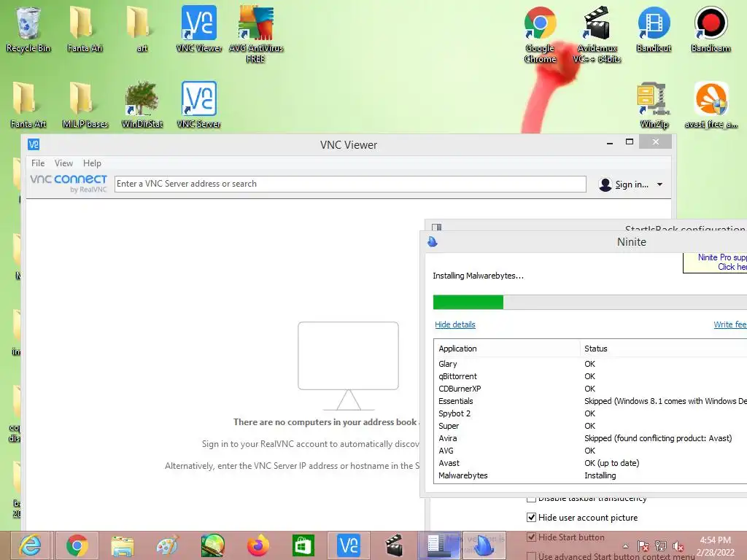Expand the Sign in dropdown arrow
This screenshot has width=747, height=560.
[x=659, y=184]
